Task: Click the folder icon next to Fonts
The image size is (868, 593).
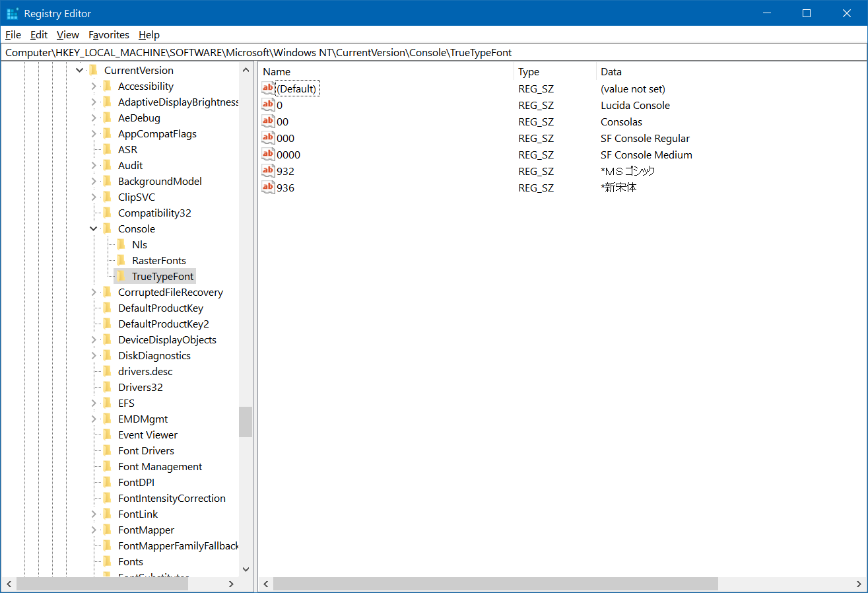Action: 107,561
